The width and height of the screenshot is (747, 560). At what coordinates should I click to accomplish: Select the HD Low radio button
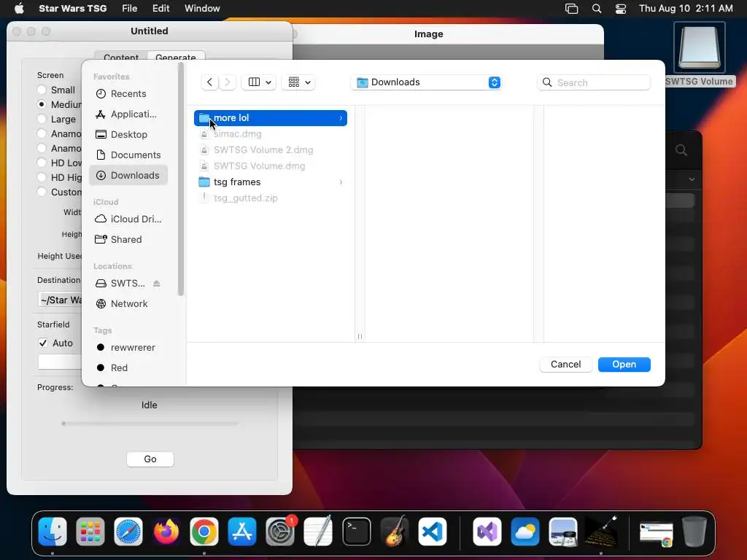click(x=42, y=163)
